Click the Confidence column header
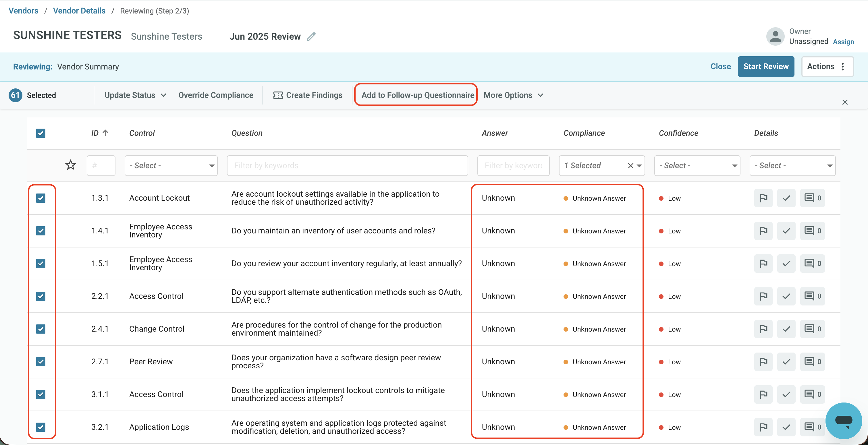The width and height of the screenshot is (868, 445). click(x=678, y=133)
